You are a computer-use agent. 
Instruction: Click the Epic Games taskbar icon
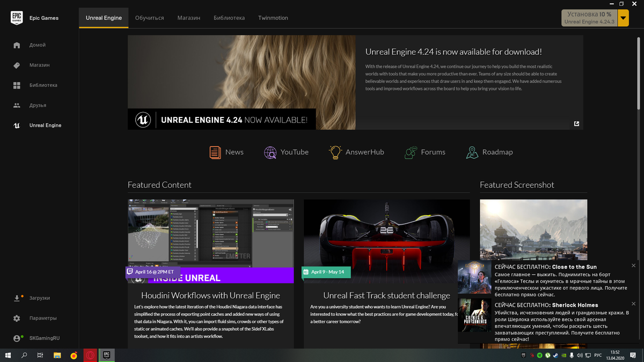coord(107,355)
